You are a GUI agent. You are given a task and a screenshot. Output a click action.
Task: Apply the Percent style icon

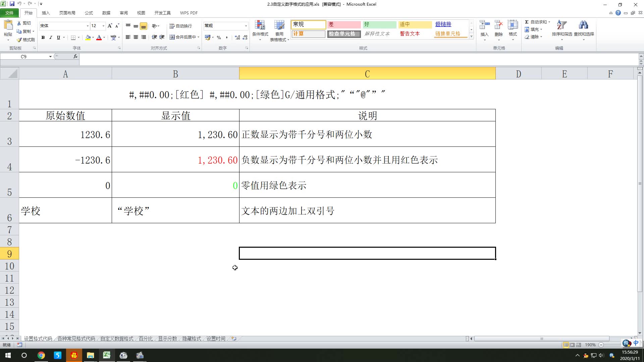click(x=219, y=38)
